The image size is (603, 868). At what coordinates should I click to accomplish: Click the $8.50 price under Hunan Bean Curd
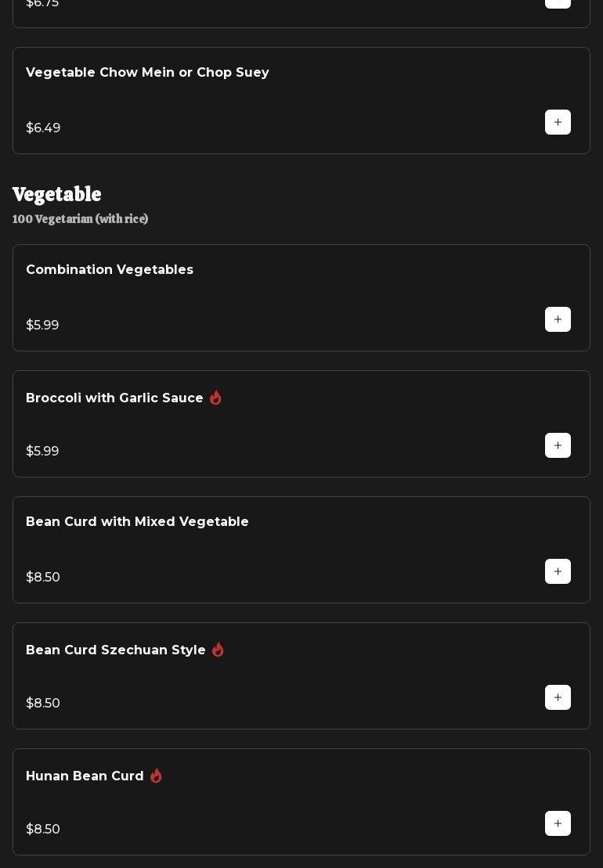pyautogui.click(x=43, y=830)
